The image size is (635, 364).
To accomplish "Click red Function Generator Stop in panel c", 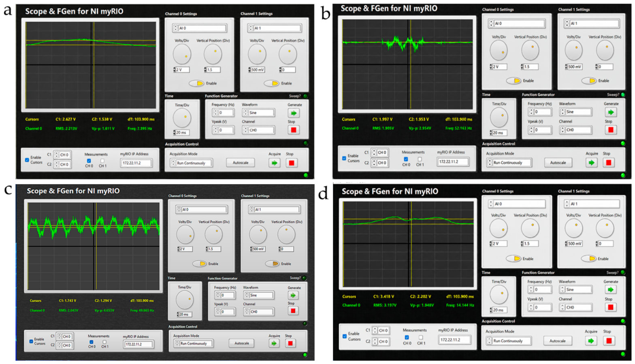I will pos(293,311).
